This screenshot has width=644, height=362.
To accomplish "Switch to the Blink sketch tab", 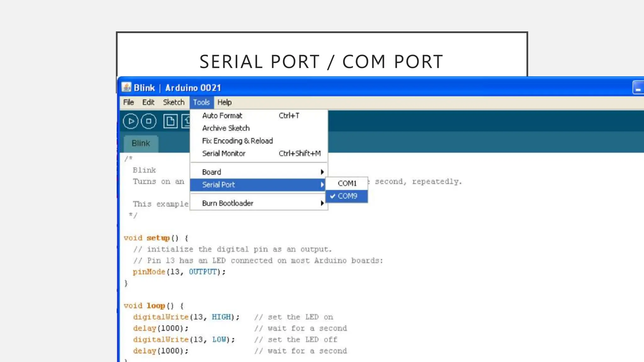I will (x=141, y=144).
